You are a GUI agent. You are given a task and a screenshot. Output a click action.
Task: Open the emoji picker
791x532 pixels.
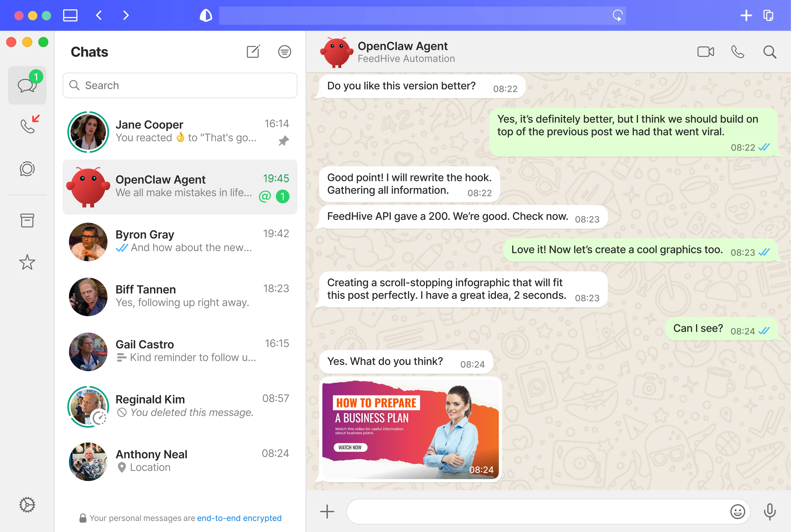[x=737, y=512]
